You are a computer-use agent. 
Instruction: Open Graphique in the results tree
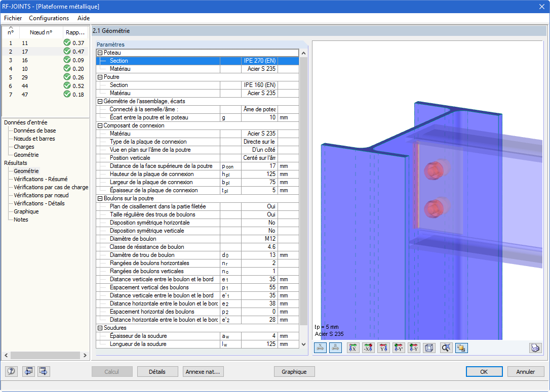(x=26, y=211)
